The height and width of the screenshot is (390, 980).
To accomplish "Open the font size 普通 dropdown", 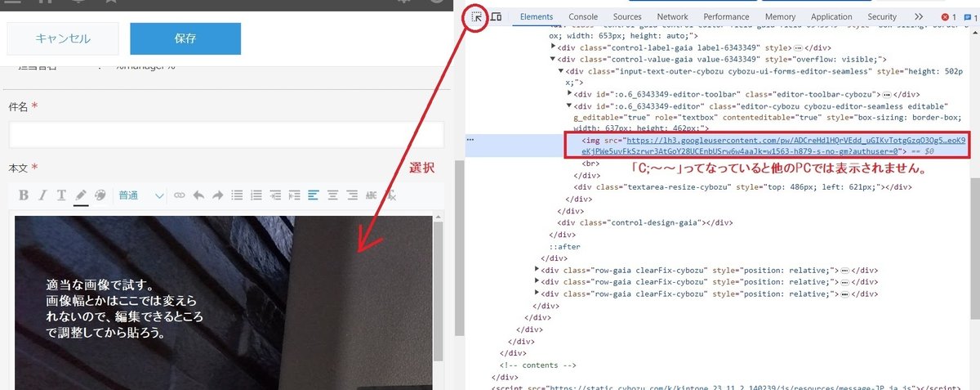I will click(x=141, y=195).
